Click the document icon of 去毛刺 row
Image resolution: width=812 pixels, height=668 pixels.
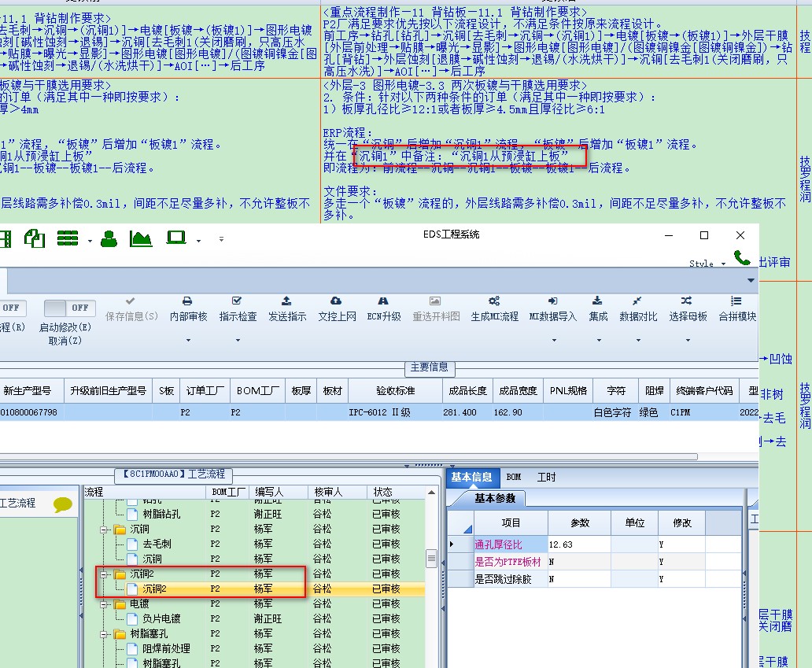[132, 544]
